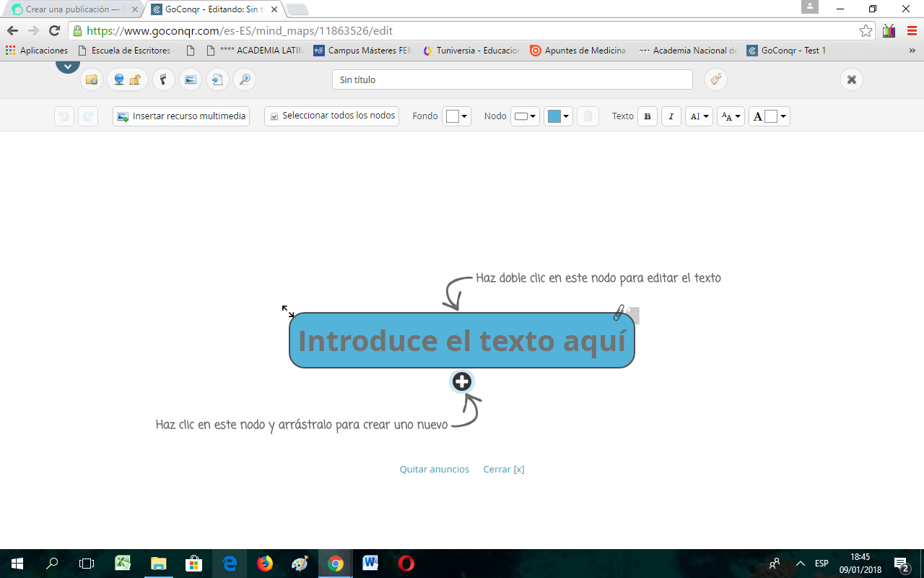Toggle bold text formatting
The image size is (924, 578).
click(x=648, y=116)
